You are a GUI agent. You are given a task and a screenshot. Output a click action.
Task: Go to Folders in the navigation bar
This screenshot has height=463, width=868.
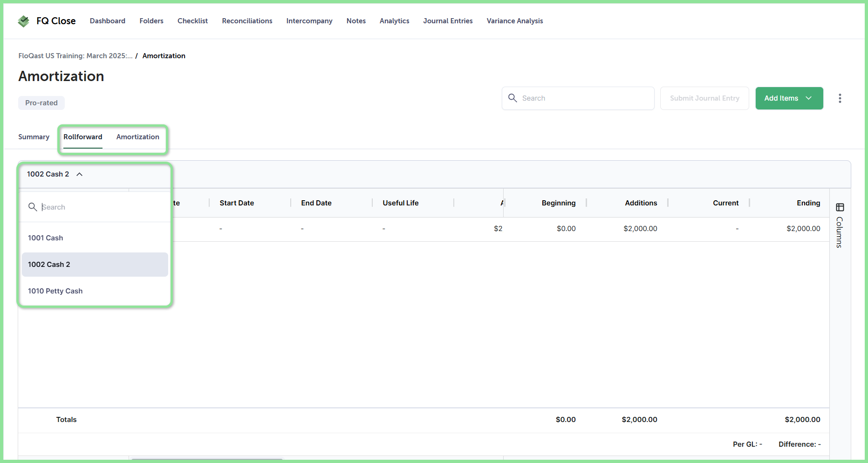[x=151, y=21]
